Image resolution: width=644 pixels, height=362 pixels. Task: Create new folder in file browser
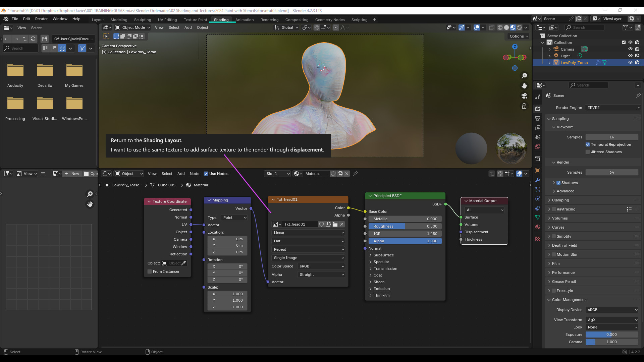45,39
